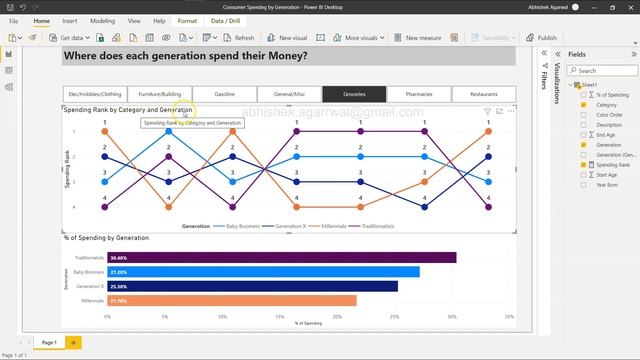This screenshot has height=360, width=640.
Task: Click the Redo arrow in title bar
Action: click(36, 7)
